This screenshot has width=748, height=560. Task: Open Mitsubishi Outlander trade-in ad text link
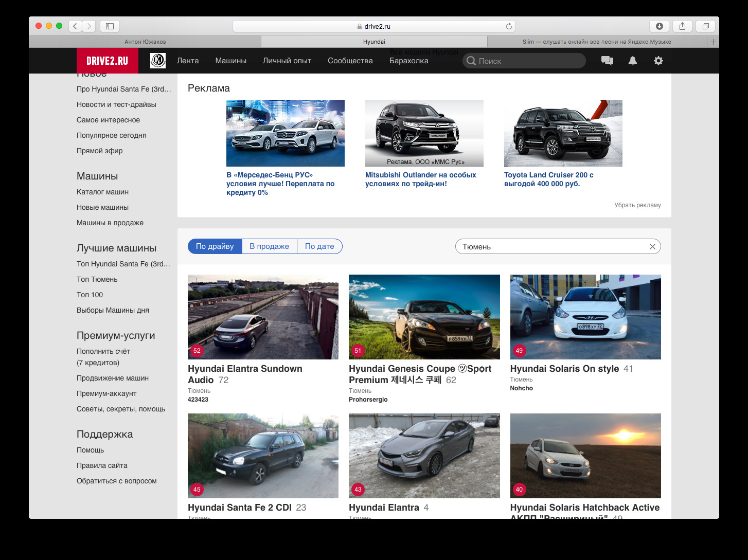coord(421,179)
